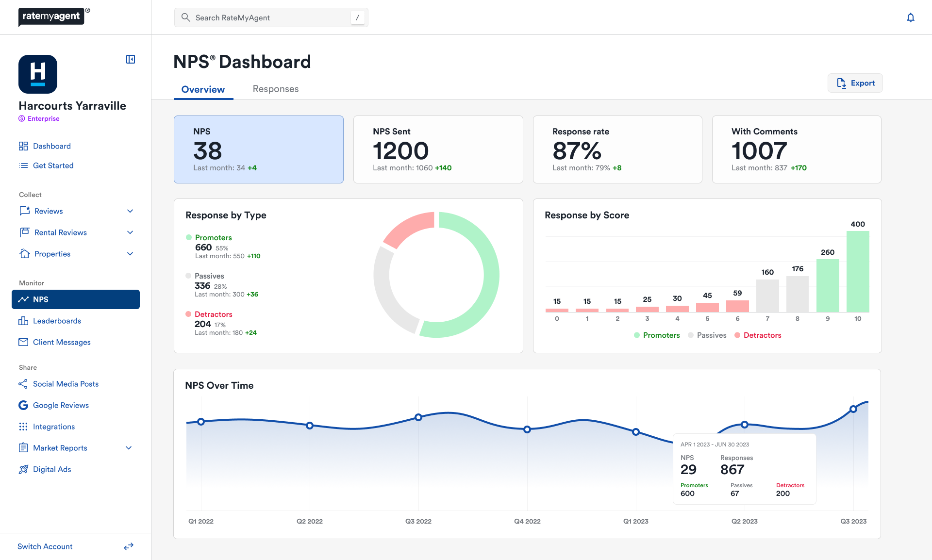Expand the Reviews menu chevron
The width and height of the screenshot is (932, 560).
130,211
